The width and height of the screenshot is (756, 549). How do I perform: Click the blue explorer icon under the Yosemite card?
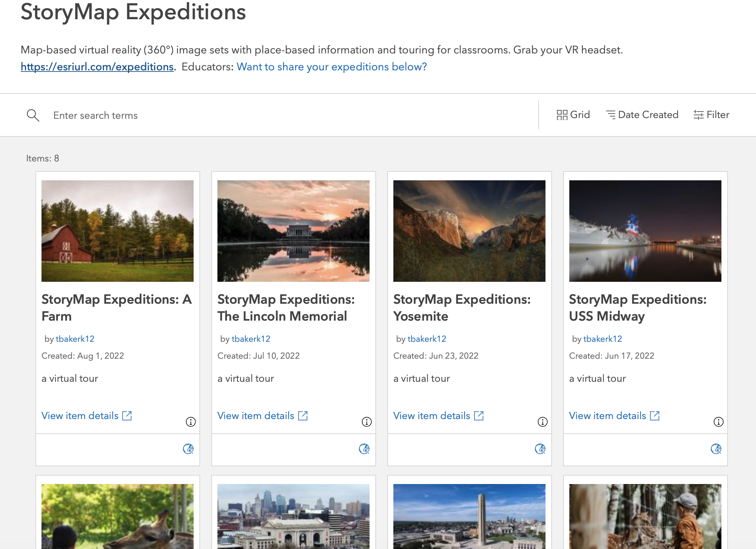(x=540, y=449)
